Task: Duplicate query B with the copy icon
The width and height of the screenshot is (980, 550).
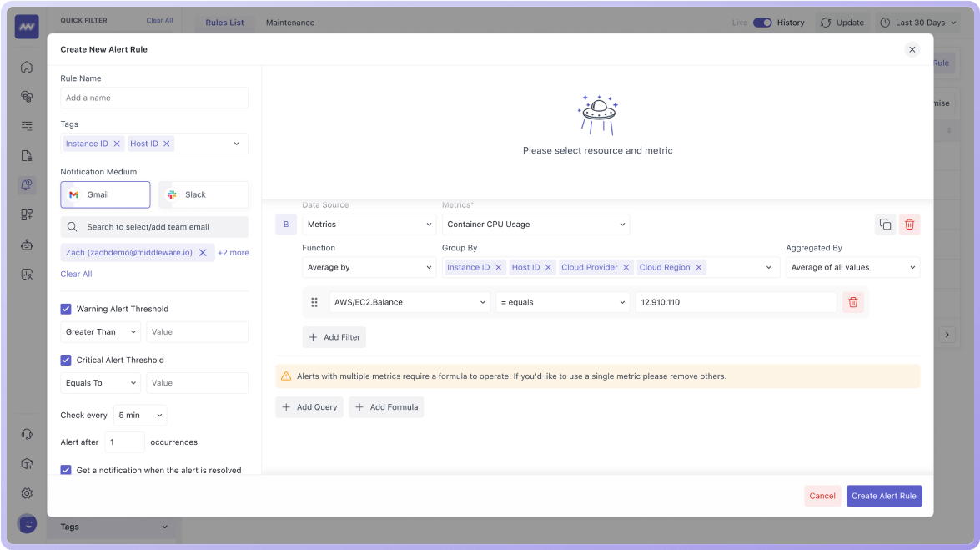Action: (x=885, y=224)
